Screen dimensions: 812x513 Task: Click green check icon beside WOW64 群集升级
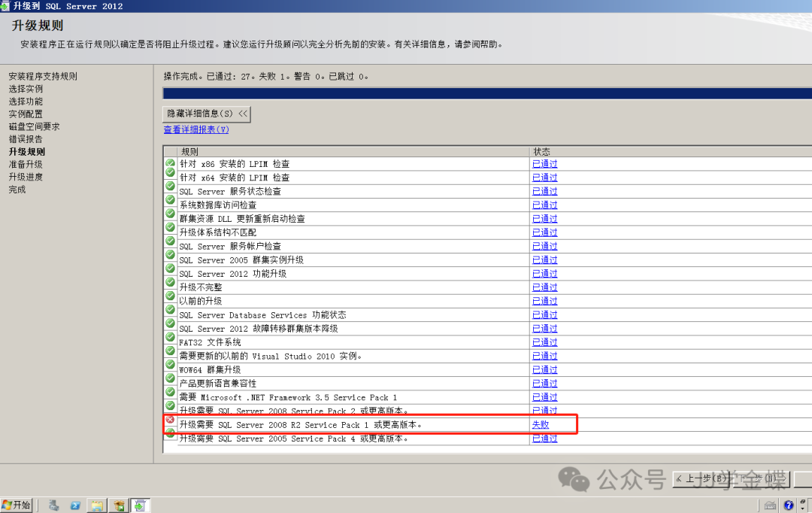pos(170,365)
